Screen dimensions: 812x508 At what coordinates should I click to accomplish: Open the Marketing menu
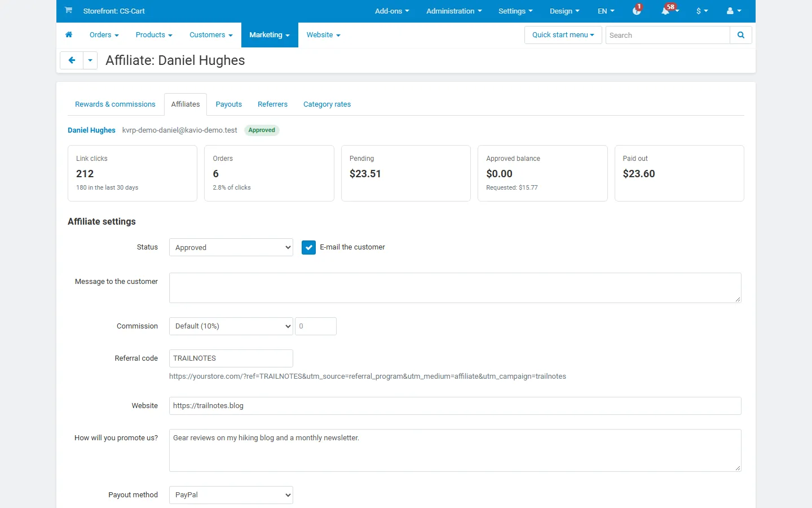(270, 35)
